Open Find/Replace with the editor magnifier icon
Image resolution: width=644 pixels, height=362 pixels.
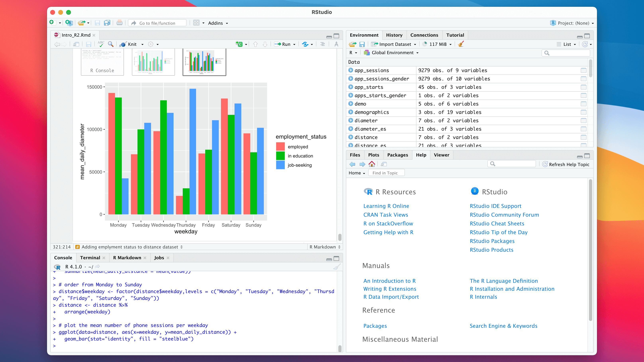point(111,44)
